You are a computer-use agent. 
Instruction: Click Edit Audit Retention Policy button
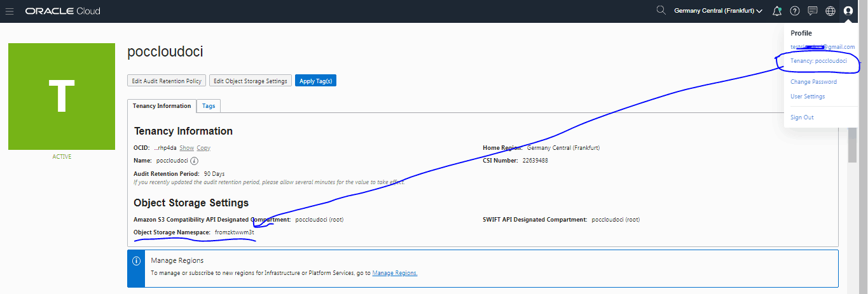click(167, 81)
